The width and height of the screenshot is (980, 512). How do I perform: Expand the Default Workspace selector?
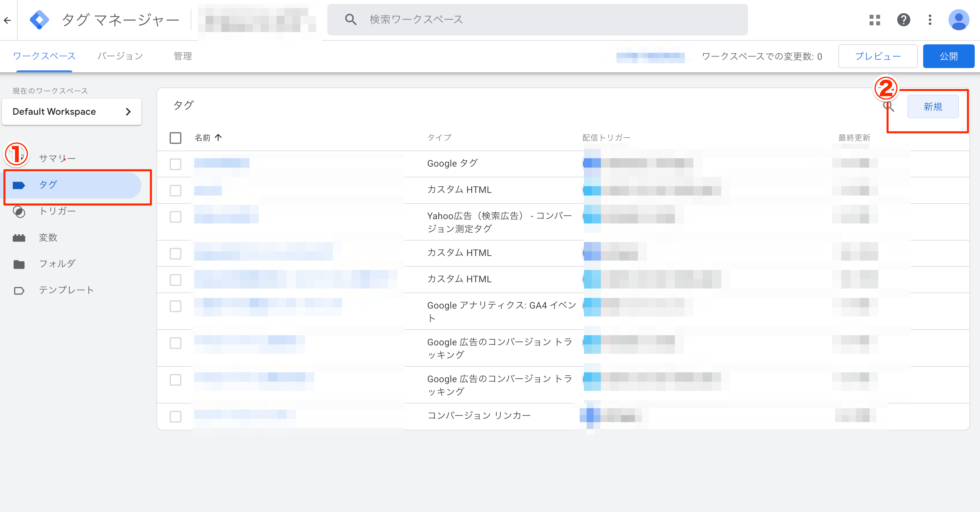click(72, 111)
